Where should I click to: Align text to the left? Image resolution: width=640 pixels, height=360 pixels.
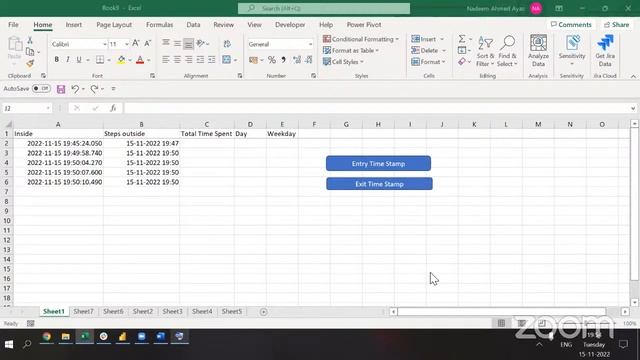click(x=165, y=60)
